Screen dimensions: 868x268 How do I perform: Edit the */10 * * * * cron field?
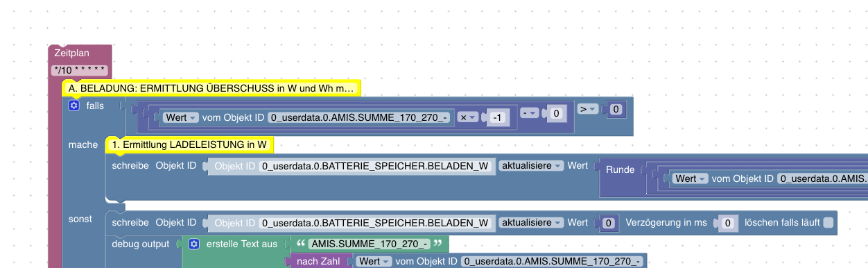click(x=80, y=70)
